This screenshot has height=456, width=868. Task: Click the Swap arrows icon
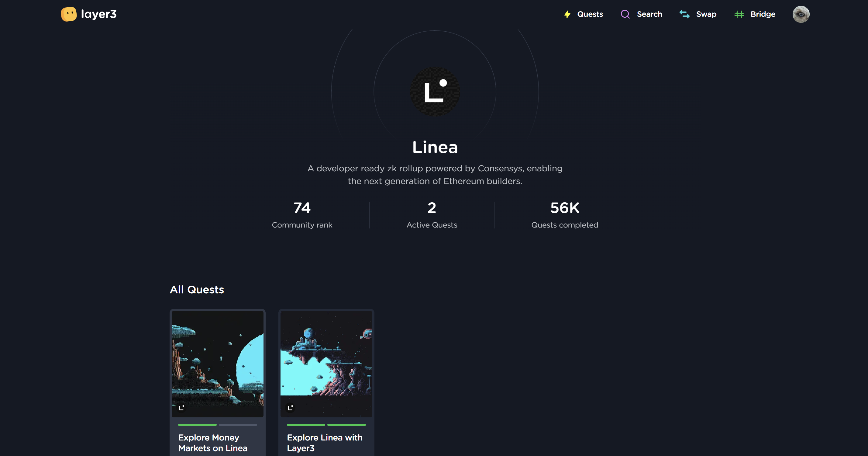(684, 14)
